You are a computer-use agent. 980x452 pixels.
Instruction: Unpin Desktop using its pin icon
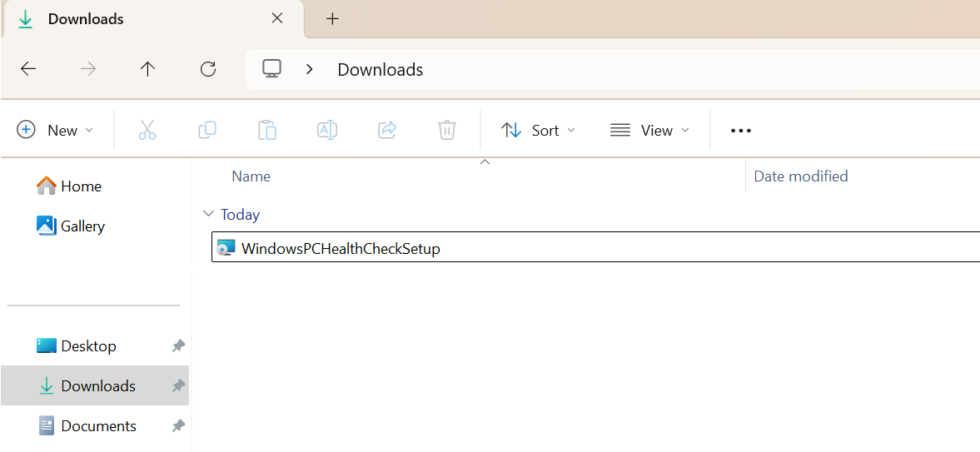click(178, 345)
